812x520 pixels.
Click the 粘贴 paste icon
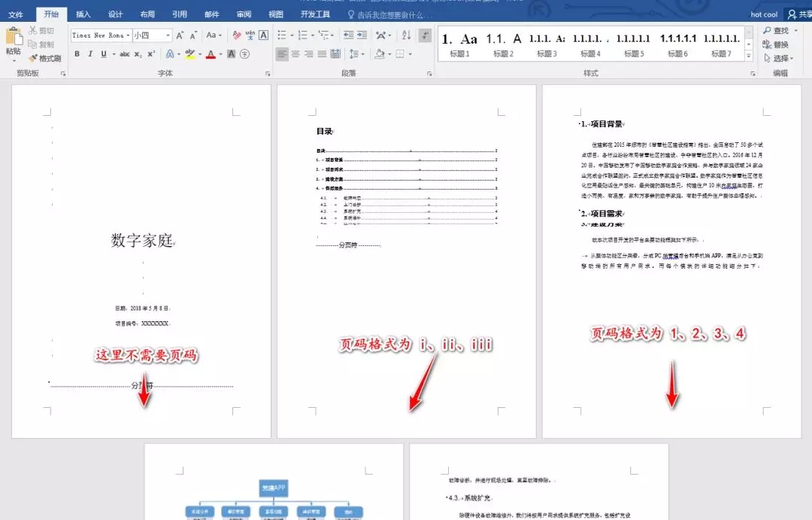click(x=14, y=40)
